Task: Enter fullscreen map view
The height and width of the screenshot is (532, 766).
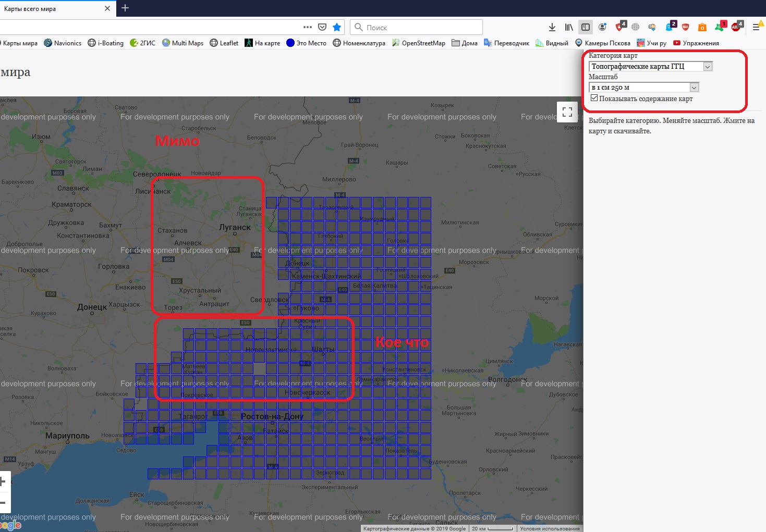Action: 567,112
